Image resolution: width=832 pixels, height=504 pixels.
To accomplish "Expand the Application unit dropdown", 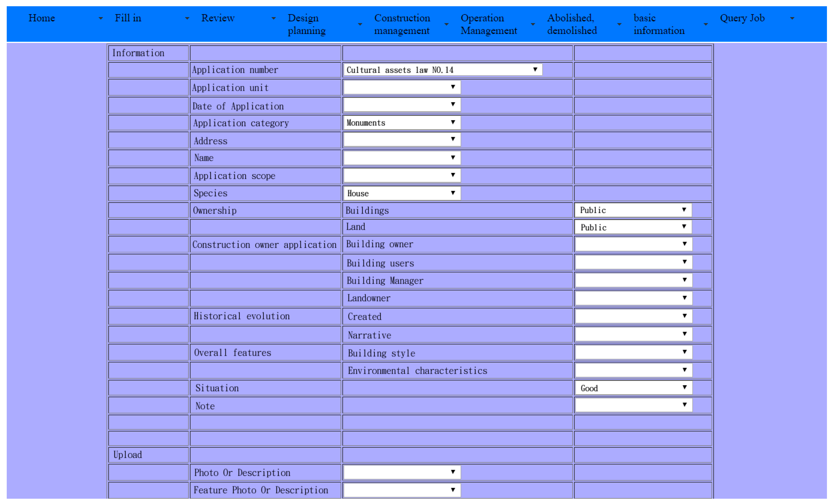I will point(402,87).
